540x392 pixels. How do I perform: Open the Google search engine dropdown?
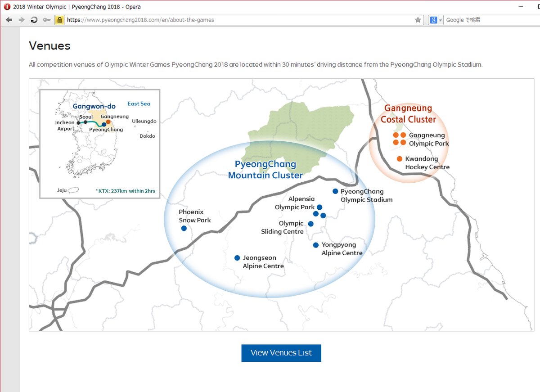point(436,20)
